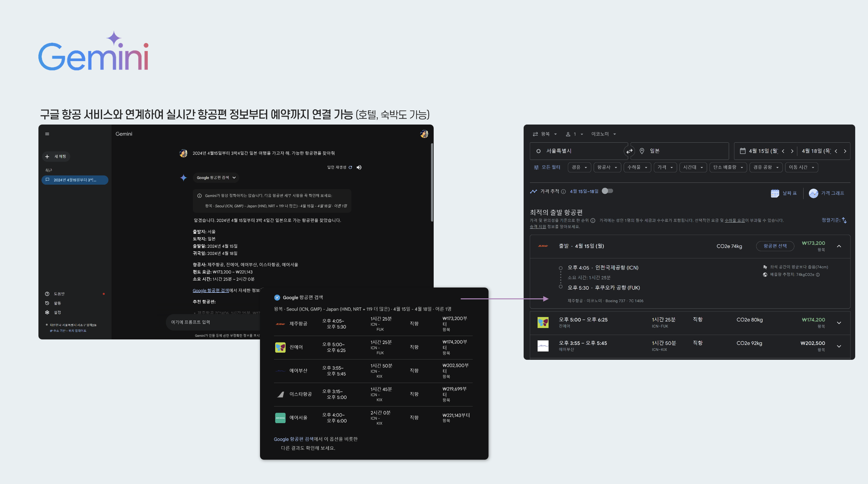Open the Gemini hamburger menu
The image size is (868, 484).
coord(47,134)
